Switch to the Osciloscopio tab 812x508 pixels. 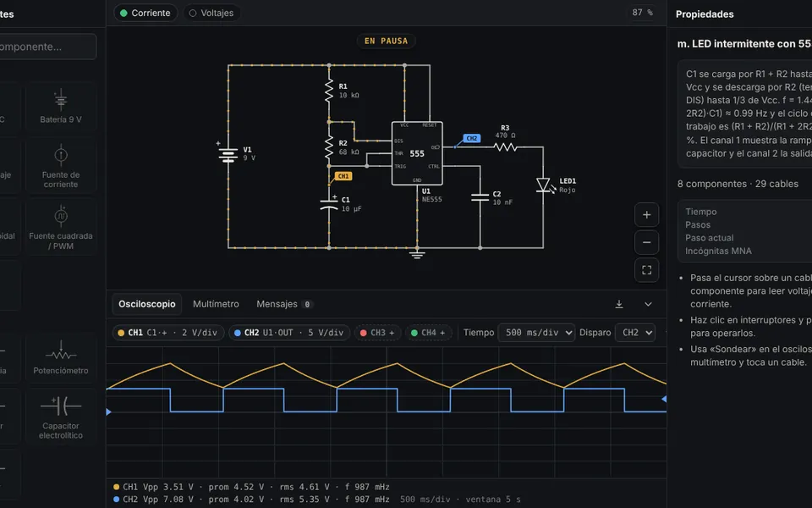pyautogui.click(x=147, y=304)
